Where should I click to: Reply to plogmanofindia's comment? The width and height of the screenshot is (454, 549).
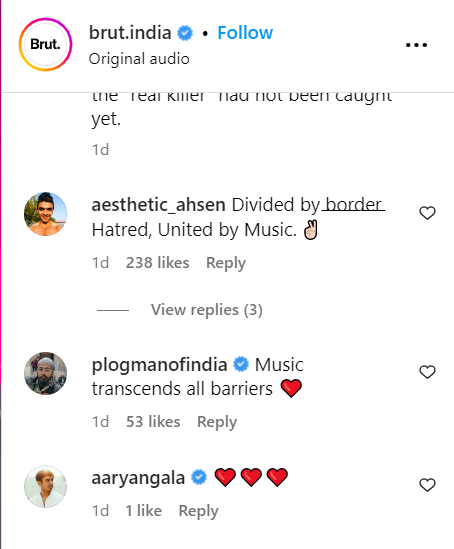217,422
